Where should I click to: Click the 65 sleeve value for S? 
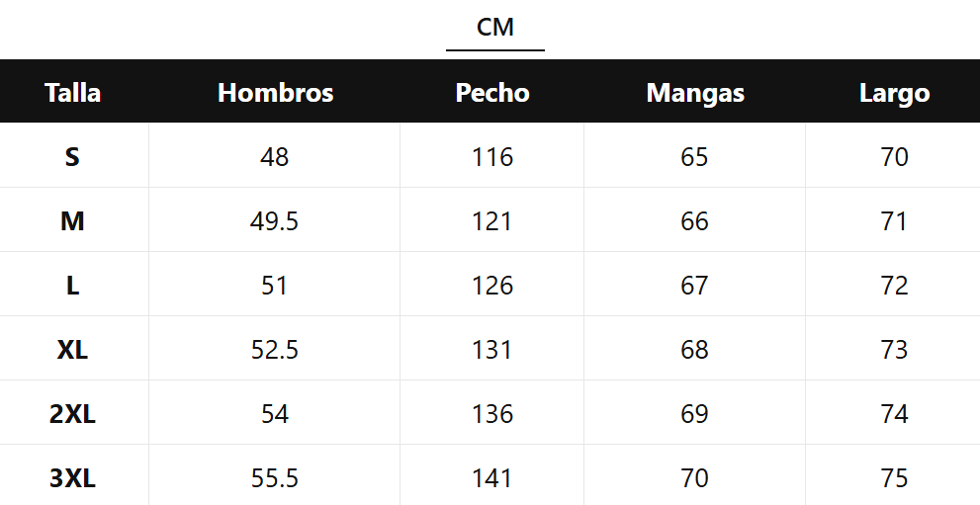pyautogui.click(x=695, y=157)
